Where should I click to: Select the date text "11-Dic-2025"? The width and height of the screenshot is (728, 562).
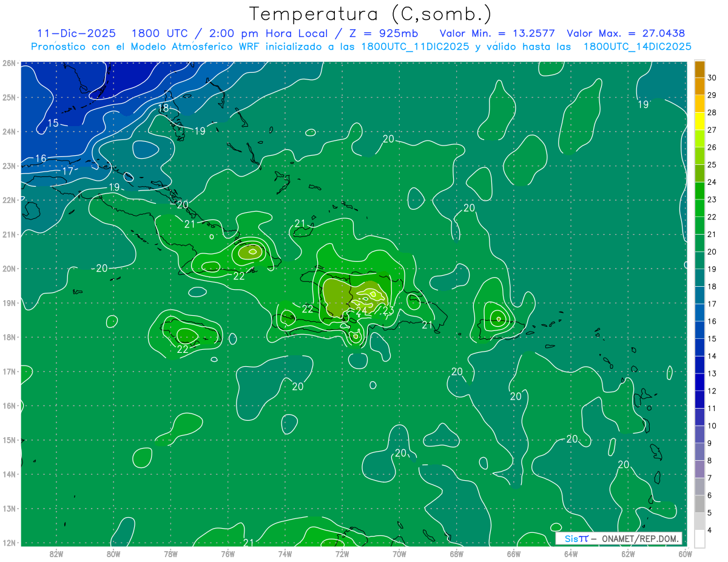(x=76, y=33)
